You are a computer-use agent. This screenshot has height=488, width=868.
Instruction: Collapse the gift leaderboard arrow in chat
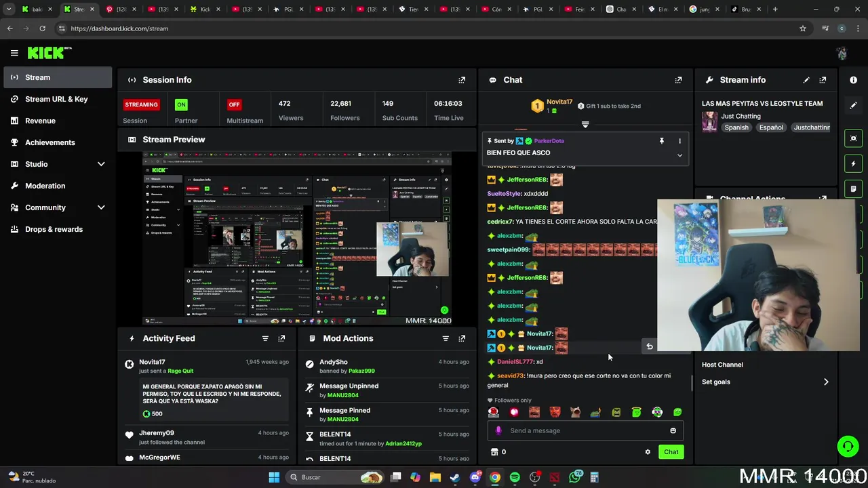point(585,125)
